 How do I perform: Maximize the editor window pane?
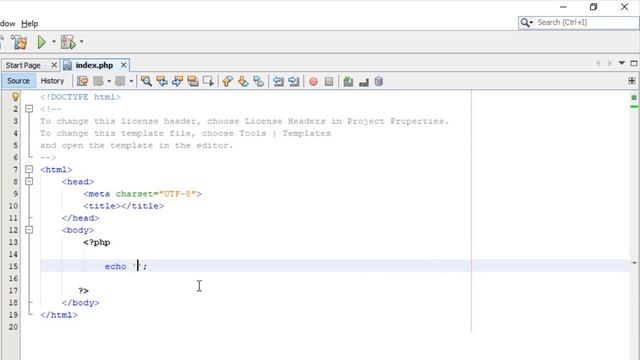[634, 63]
